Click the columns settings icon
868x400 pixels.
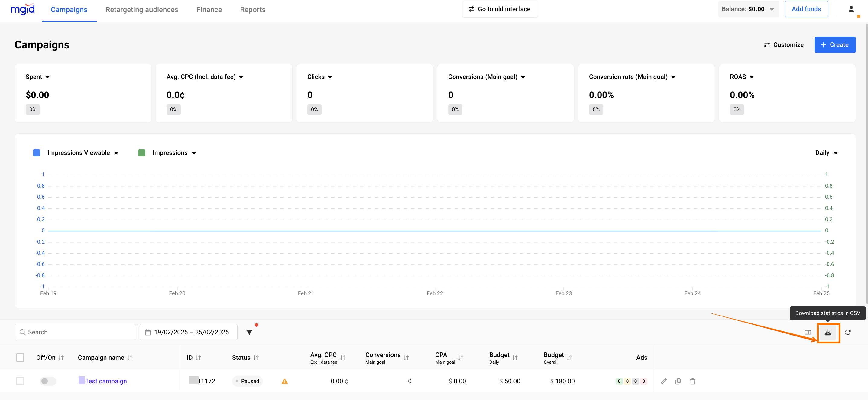pyautogui.click(x=807, y=333)
